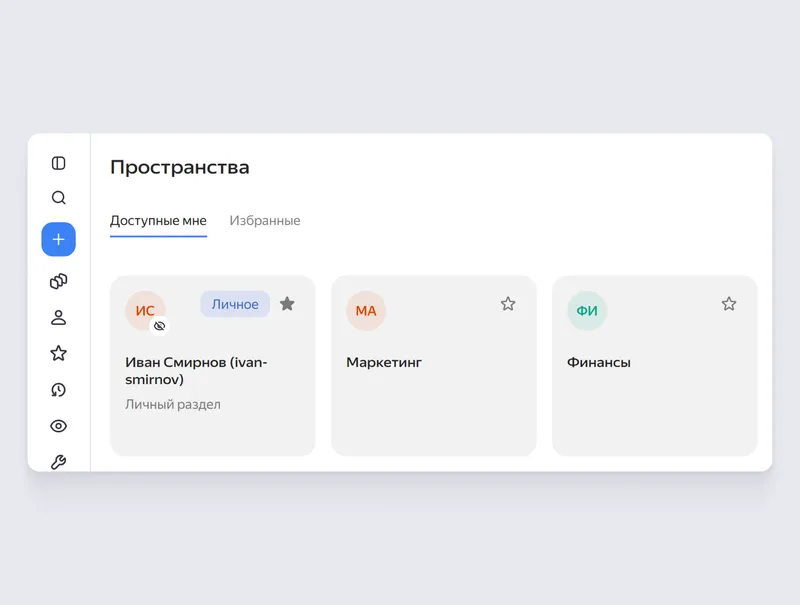Viewport: 800px width, 605px height.
Task: Click the ФИ avatar circle
Action: pyautogui.click(x=587, y=311)
